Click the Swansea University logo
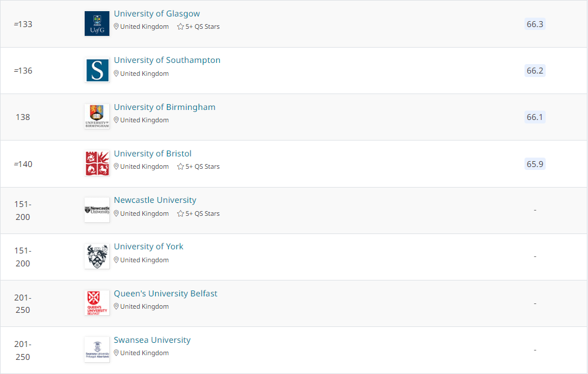 click(x=97, y=349)
